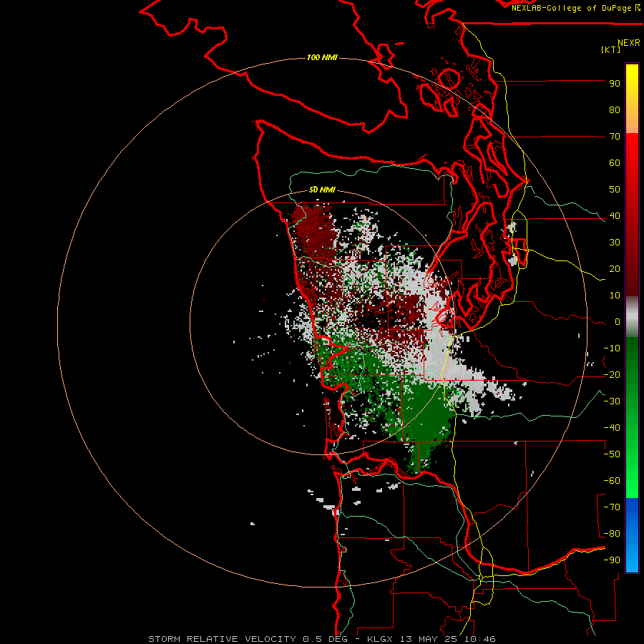Click the 20 value on the velocity scale

[615, 269]
